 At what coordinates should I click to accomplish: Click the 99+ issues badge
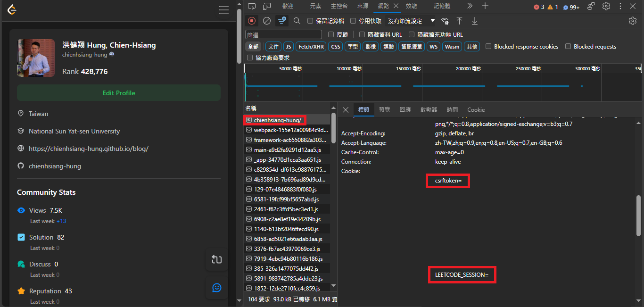[x=571, y=7]
